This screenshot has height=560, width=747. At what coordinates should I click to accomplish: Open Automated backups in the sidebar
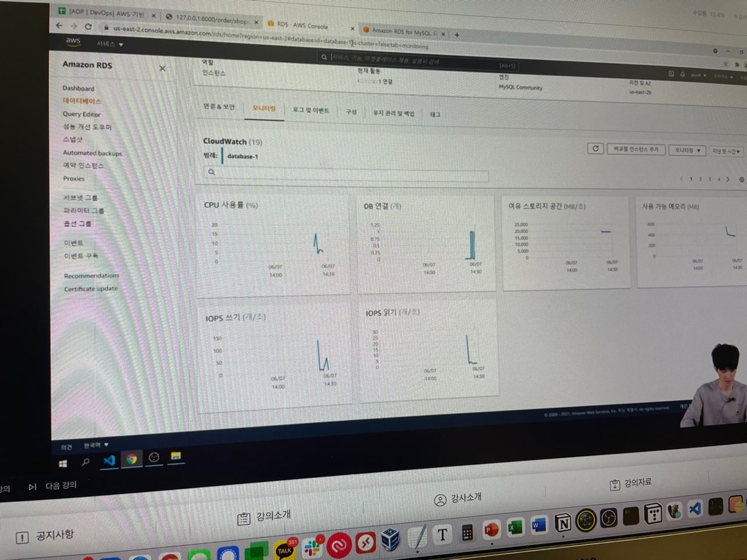point(92,153)
